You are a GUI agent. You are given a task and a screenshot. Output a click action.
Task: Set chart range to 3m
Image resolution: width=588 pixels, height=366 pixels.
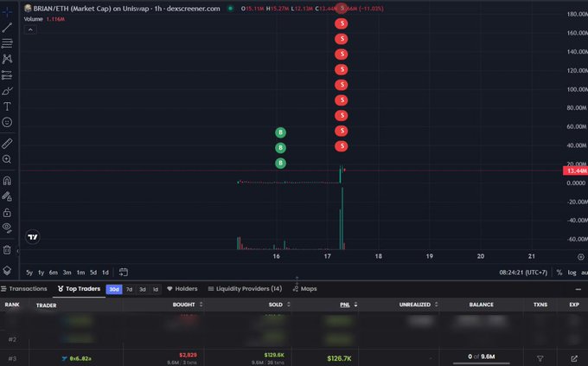pos(67,273)
